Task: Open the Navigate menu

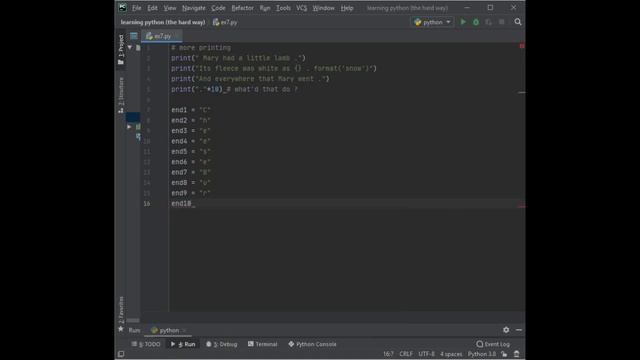Action: [193, 8]
